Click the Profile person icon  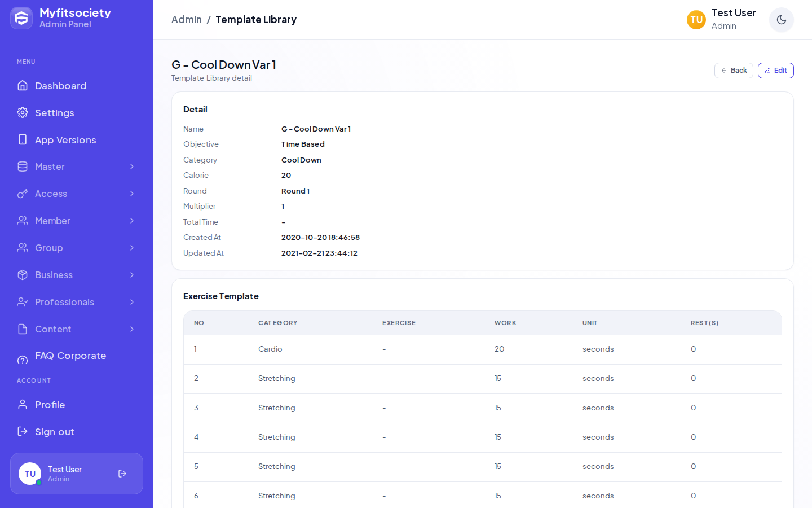[x=23, y=404]
